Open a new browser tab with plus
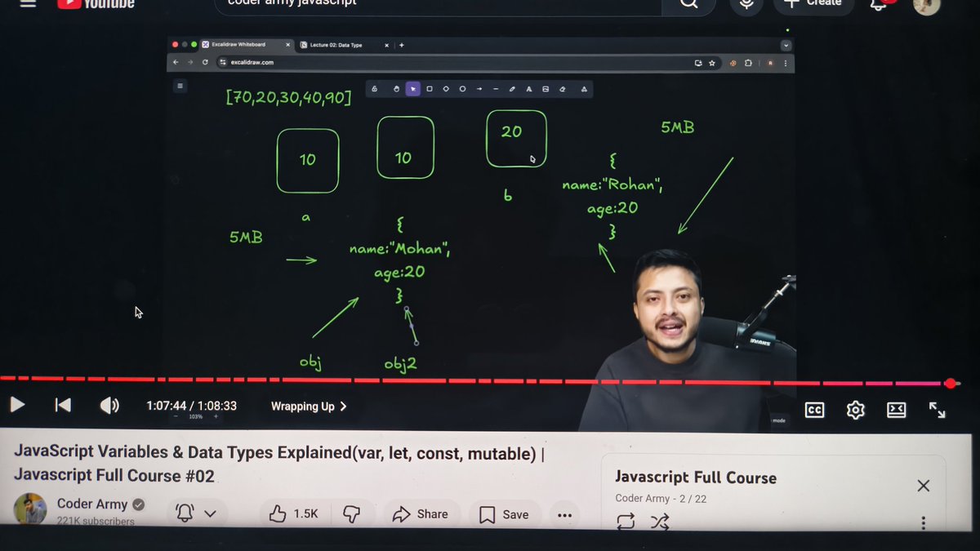The image size is (980, 551). coord(402,45)
